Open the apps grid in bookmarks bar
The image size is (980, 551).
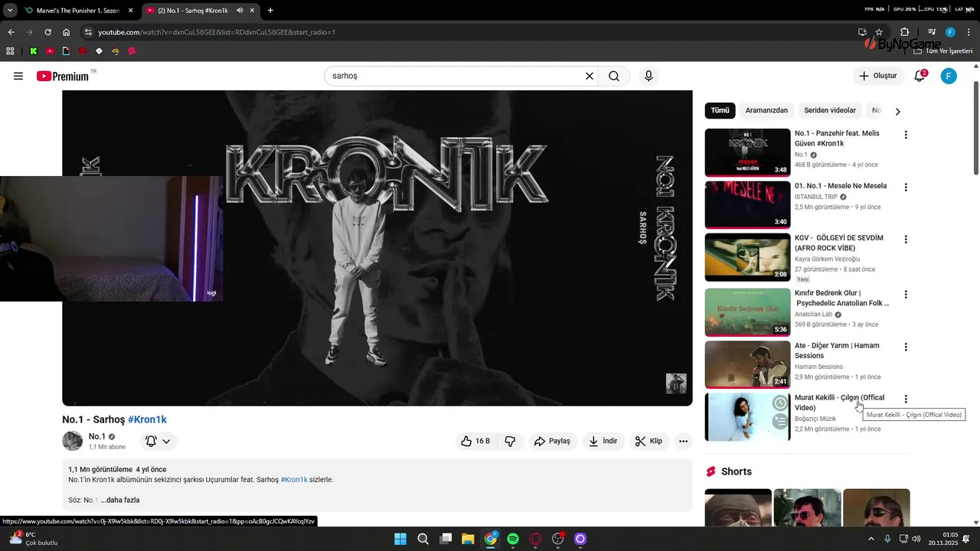[10, 51]
